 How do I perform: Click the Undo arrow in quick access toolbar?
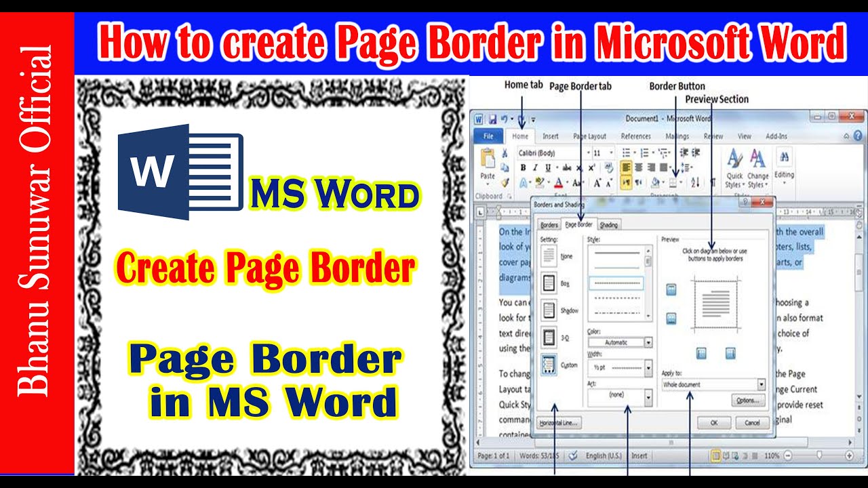505,119
